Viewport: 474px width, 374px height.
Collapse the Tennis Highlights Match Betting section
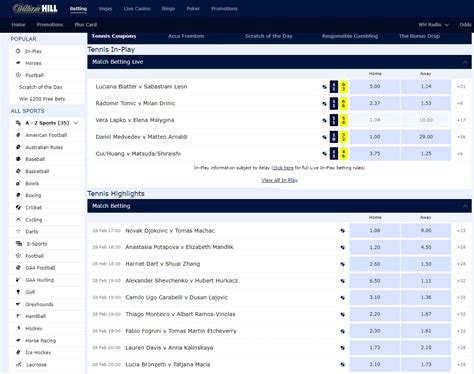coord(465,206)
